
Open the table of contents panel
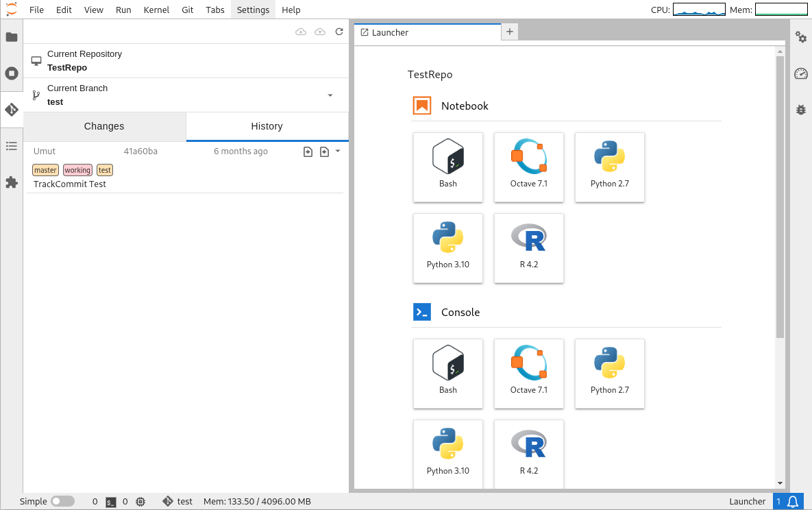(x=12, y=145)
